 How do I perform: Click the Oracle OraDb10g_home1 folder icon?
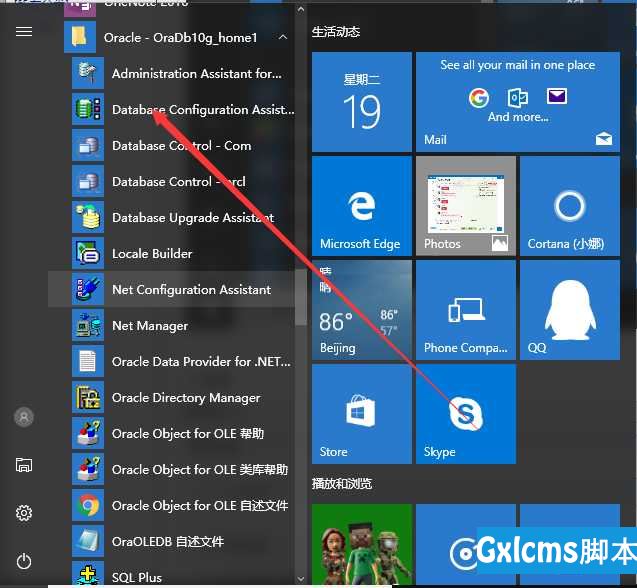[x=80, y=37]
